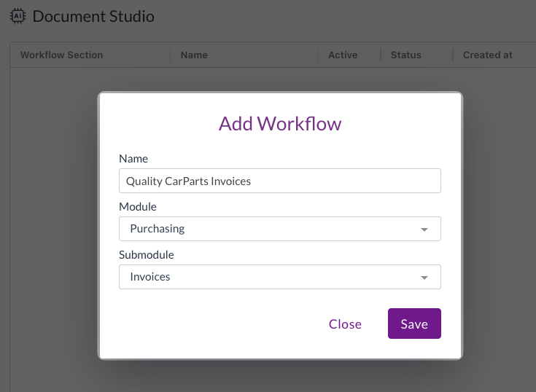Click the Module dropdown arrow icon
Screen dimensions: 536x392
[424, 230]
